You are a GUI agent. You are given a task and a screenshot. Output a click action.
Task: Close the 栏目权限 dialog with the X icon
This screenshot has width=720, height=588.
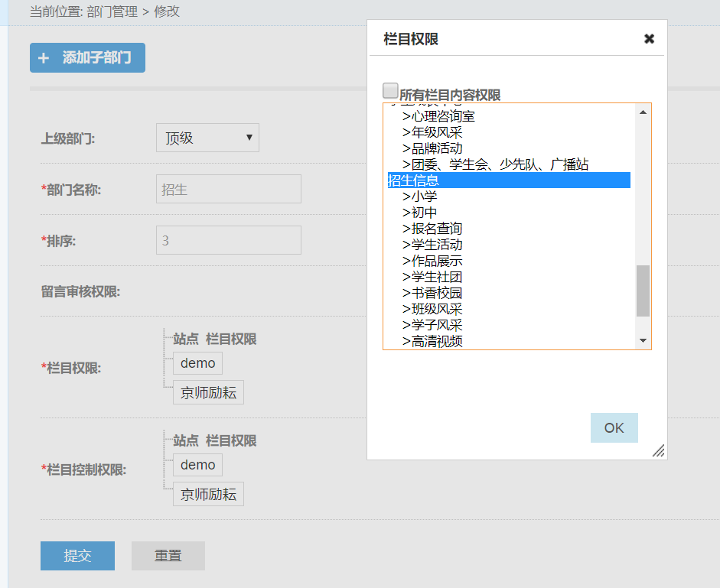point(649,39)
